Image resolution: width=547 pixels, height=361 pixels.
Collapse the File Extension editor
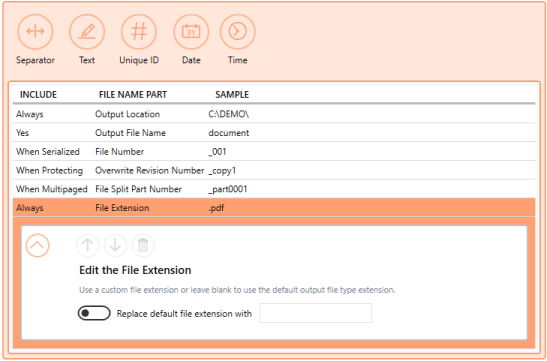37,246
